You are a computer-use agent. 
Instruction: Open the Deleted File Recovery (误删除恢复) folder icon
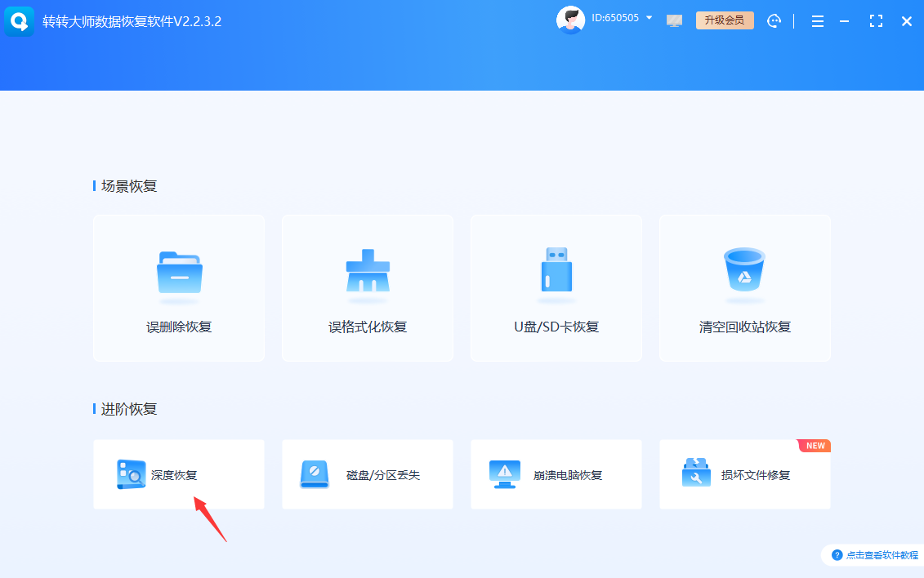(x=179, y=273)
